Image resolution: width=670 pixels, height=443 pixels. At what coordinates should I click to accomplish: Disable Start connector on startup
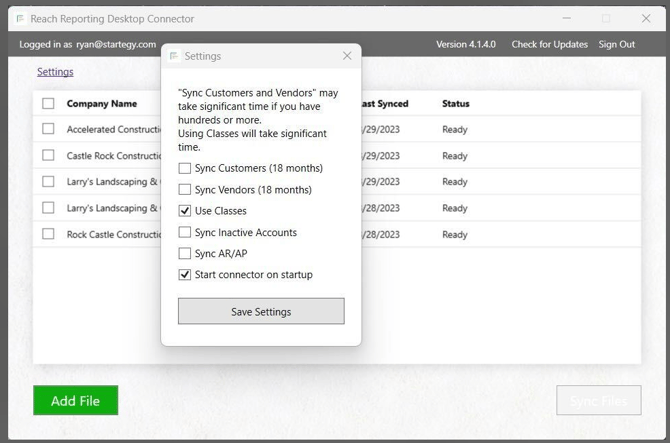185,275
